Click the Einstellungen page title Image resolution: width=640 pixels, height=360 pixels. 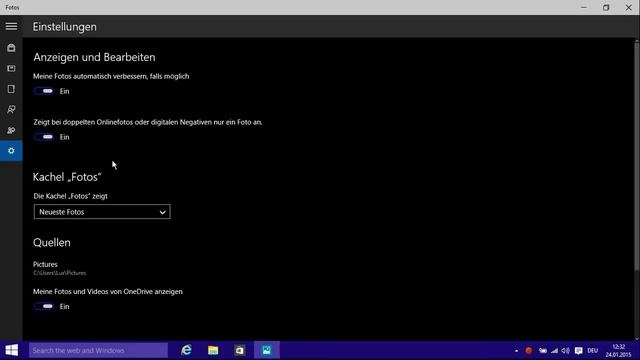pos(64,27)
